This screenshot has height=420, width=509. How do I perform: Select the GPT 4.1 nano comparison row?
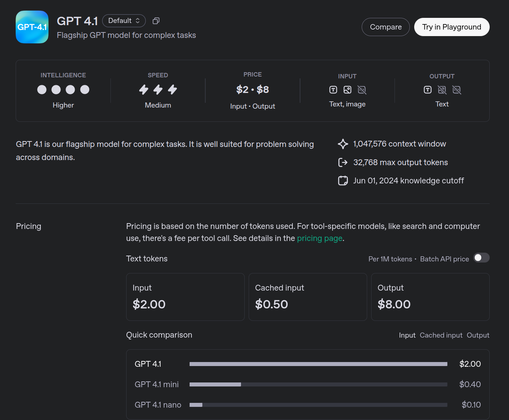click(158, 405)
